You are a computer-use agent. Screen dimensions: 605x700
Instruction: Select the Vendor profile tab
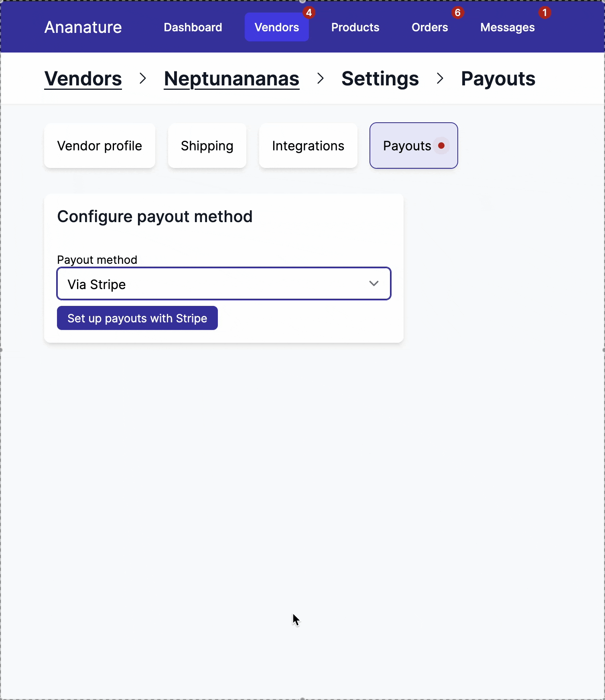99,146
